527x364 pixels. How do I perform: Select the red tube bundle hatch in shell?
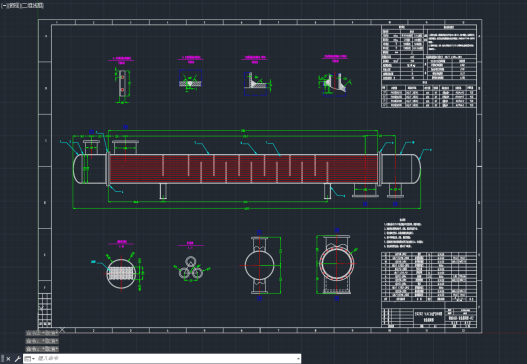pyautogui.click(x=244, y=169)
